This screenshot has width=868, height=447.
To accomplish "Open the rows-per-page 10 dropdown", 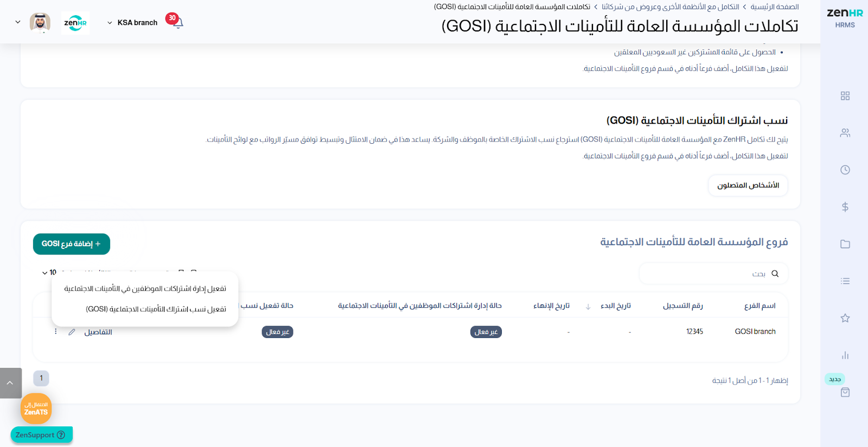I will pyautogui.click(x=49, y=272).
